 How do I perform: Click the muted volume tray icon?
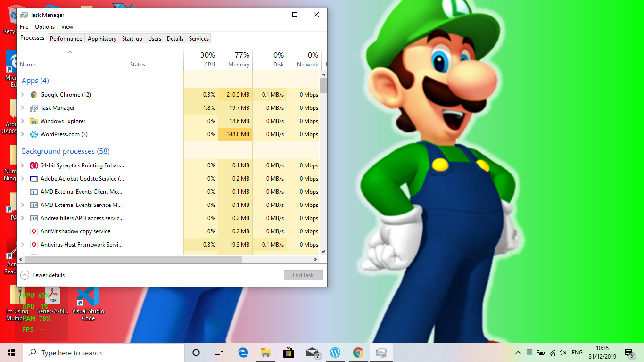[563, 353]
